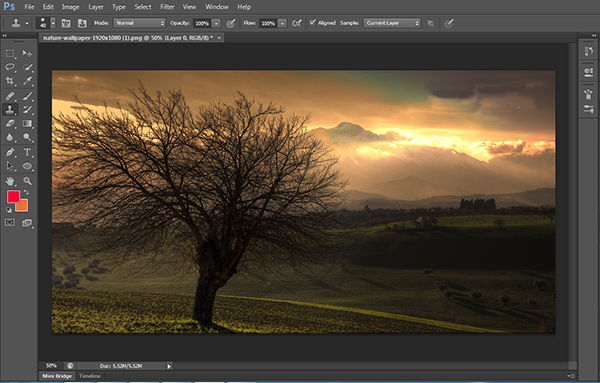Open the Help menu
This screenshot has width=600, height=383.
(244, 7)
